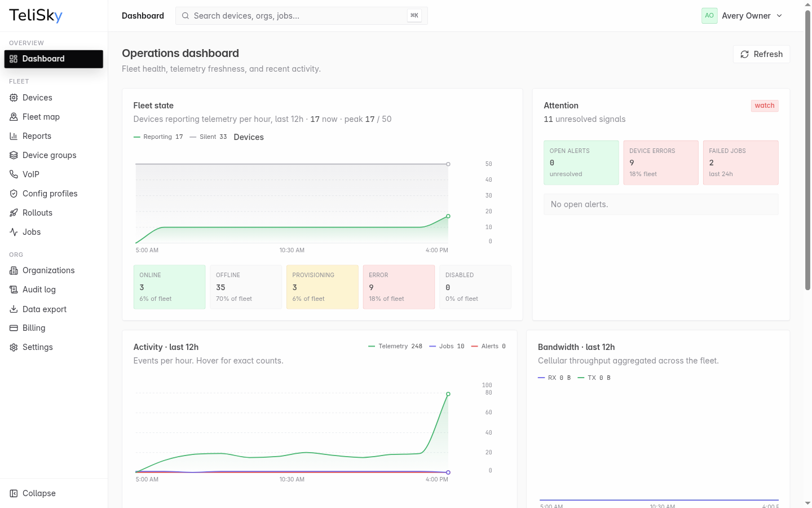812x508 pixels.
Task: View the Audit log
Action: tap(54, 290)
